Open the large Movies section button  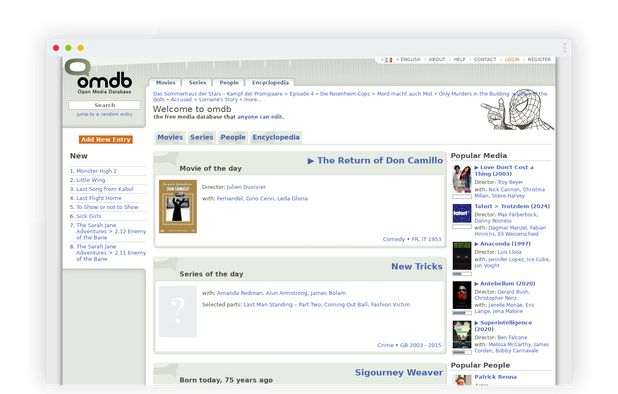(170, 137)
